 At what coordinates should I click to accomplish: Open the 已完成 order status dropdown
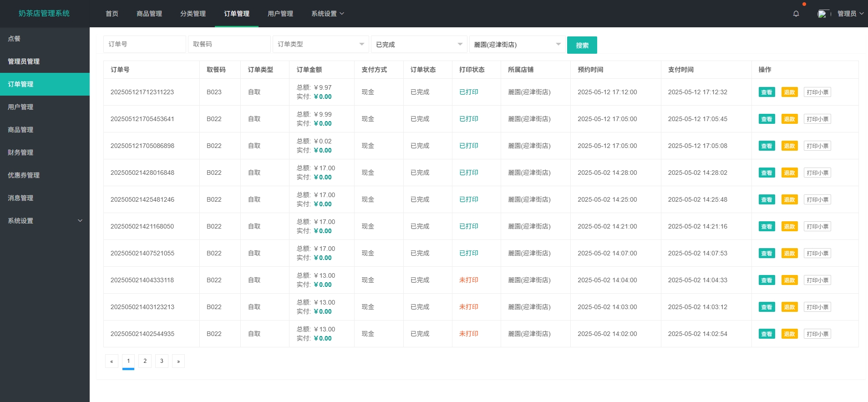click(419, 44)
